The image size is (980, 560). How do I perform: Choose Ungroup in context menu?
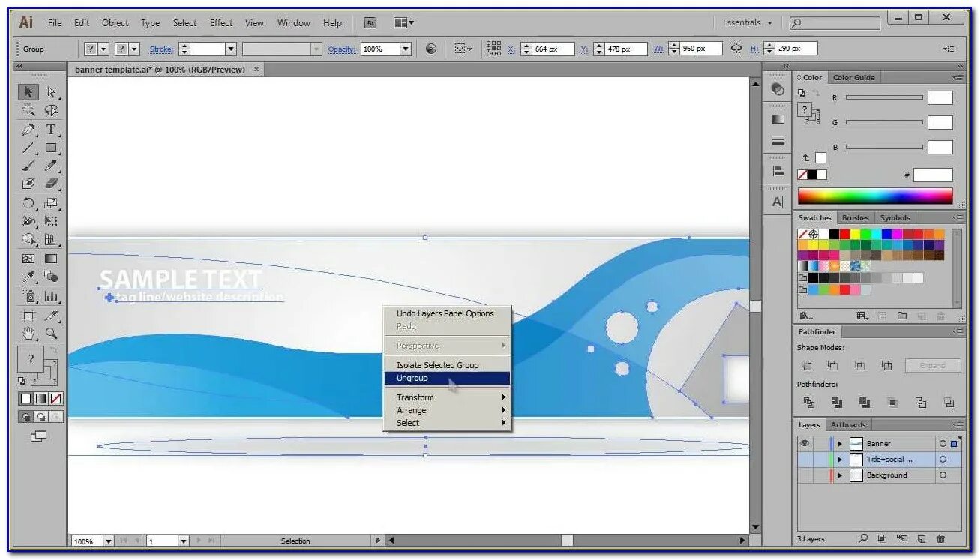point(448,379)
